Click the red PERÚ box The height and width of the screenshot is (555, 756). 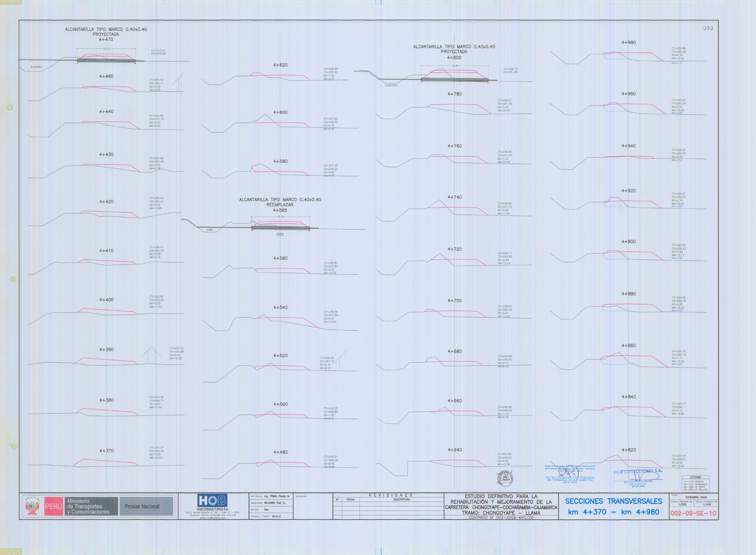53,506
